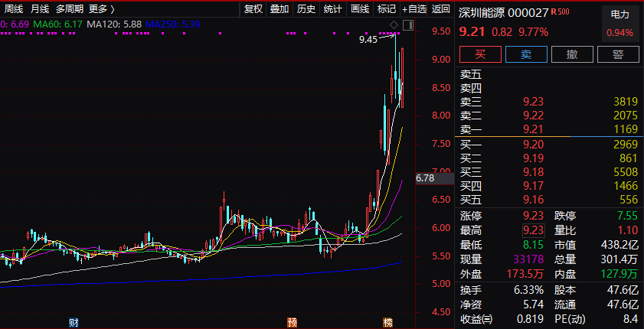The width and height of the screenshot is (644, 329).
Task: Click the 外盘 value 173.5万
Action: pos(525,274)
